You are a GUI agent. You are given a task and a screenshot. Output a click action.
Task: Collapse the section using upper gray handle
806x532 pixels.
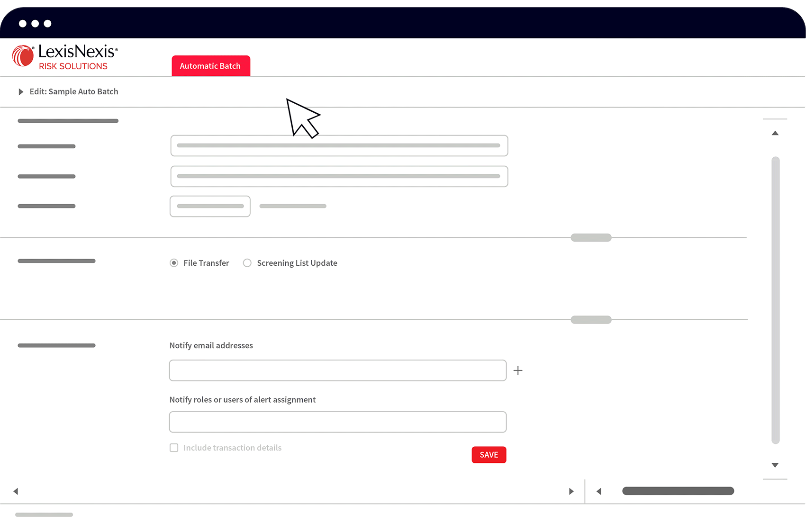pos(591,237)
